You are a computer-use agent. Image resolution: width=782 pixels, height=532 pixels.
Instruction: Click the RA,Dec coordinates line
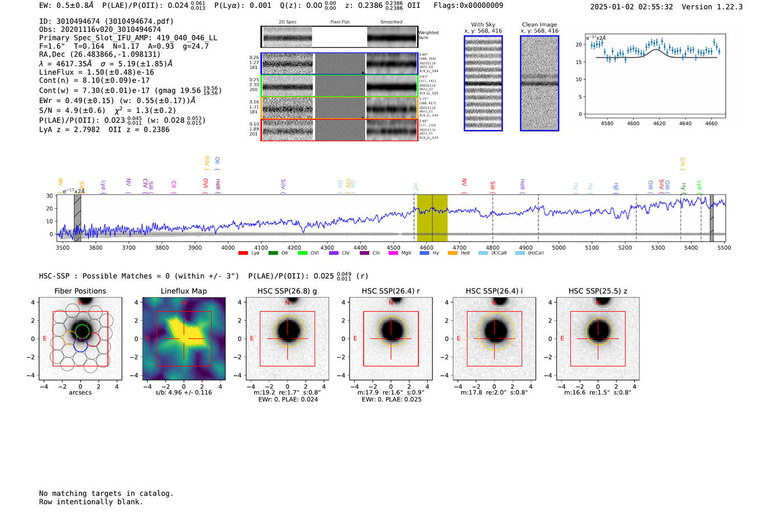[100, 54]
